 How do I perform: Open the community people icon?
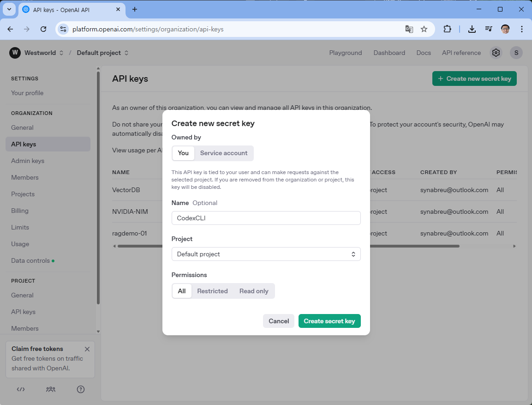coord(51,389)
